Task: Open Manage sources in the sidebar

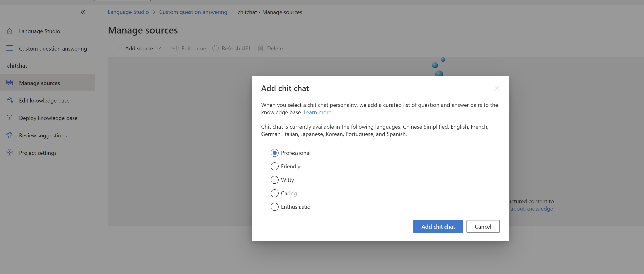Action: [39, 83]
